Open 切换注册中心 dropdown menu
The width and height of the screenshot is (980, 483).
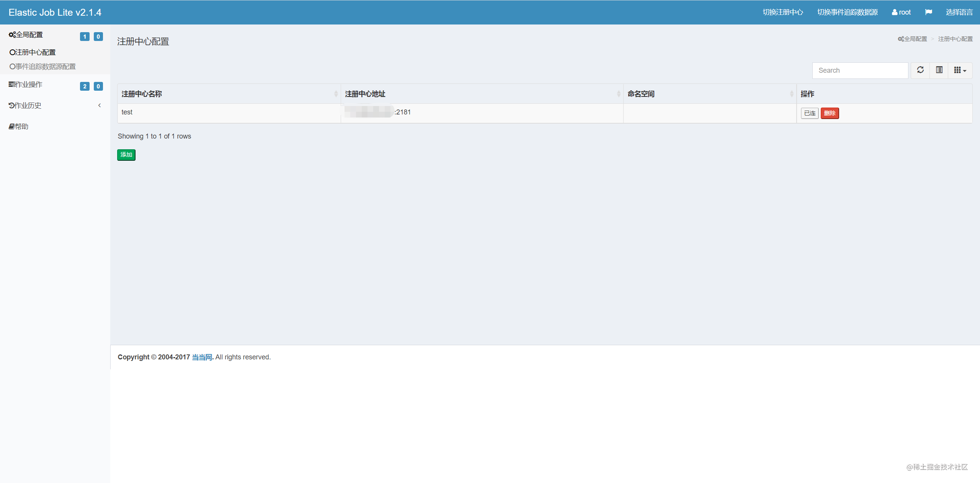tap(782, 12)
